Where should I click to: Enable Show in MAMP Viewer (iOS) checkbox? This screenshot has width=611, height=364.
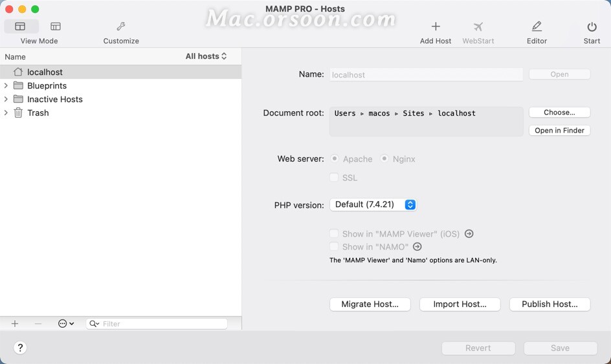point(334,233)
